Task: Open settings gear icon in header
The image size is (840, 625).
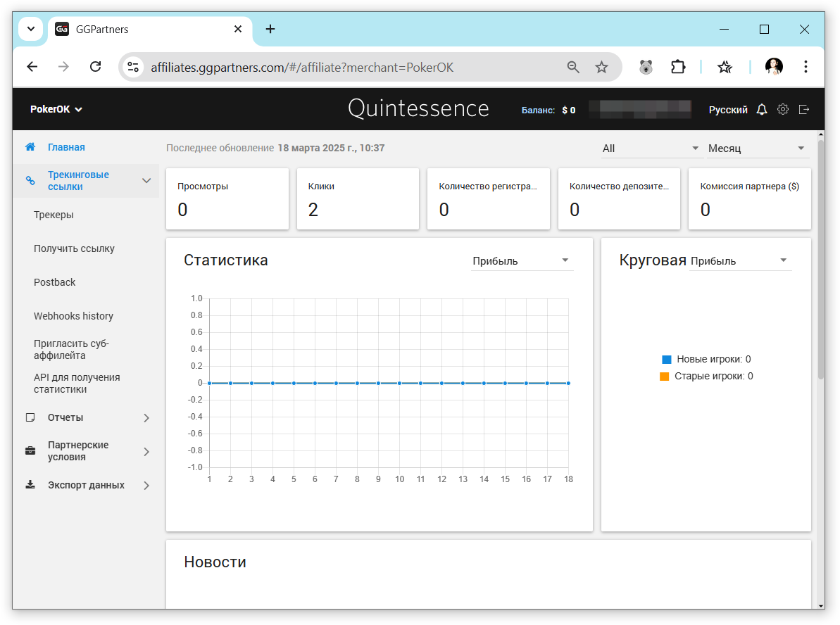Action: point(783,110)
